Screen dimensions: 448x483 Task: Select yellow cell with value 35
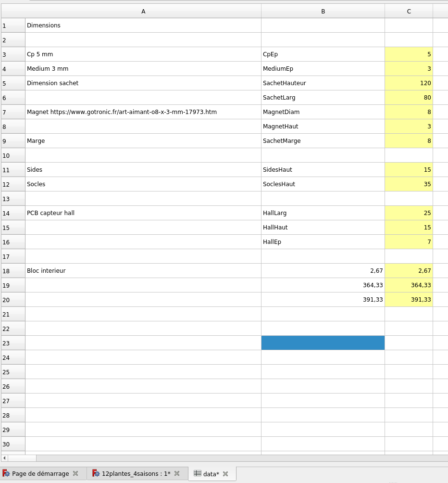point(409,184)
